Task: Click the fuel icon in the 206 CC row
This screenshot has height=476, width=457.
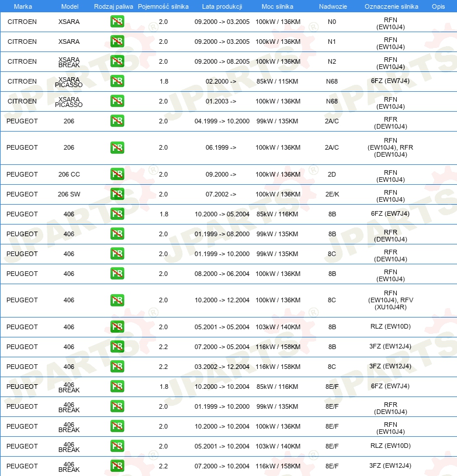Action: (x=117, y=174)
